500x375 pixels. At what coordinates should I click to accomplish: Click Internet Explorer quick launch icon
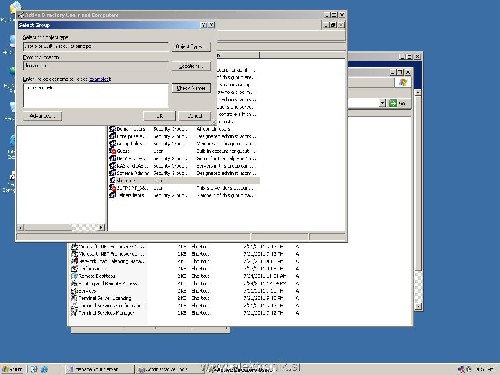click(x=44, y=369)
